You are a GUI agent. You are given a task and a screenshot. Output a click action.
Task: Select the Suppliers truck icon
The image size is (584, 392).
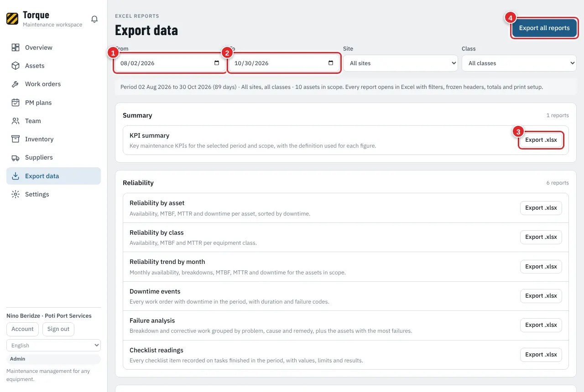click(16, 157)
